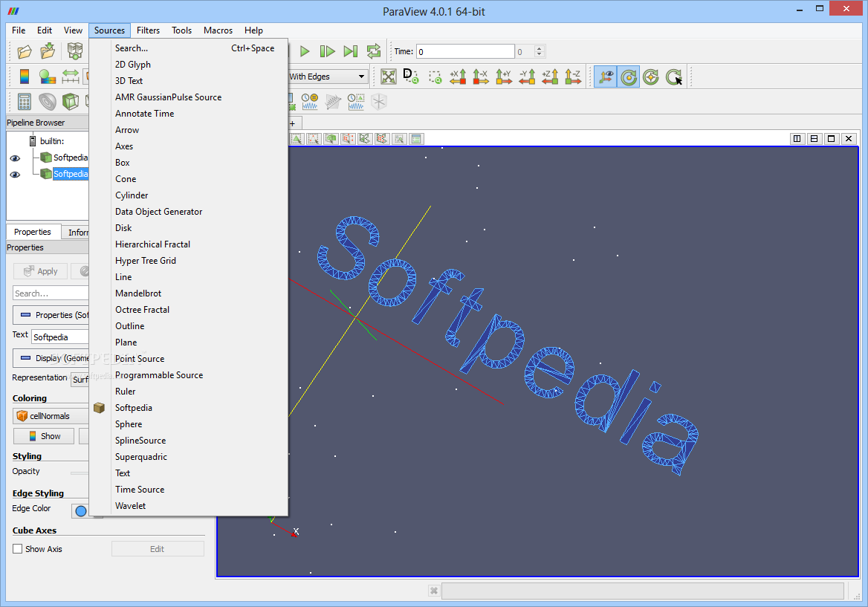868x607 pixels.
Task: Click the Connect to server icon
Action: tap(75, 51)
